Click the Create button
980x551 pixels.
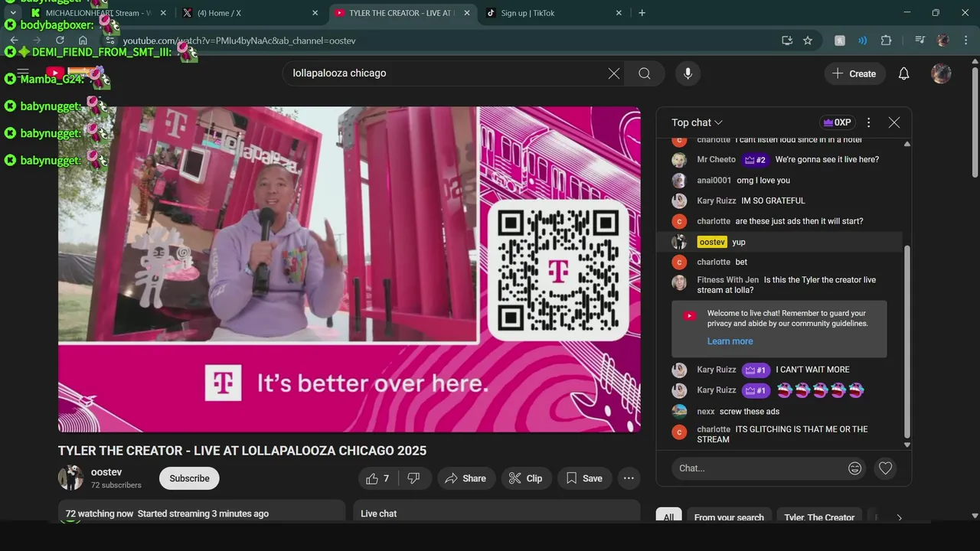tap(854, 73)
